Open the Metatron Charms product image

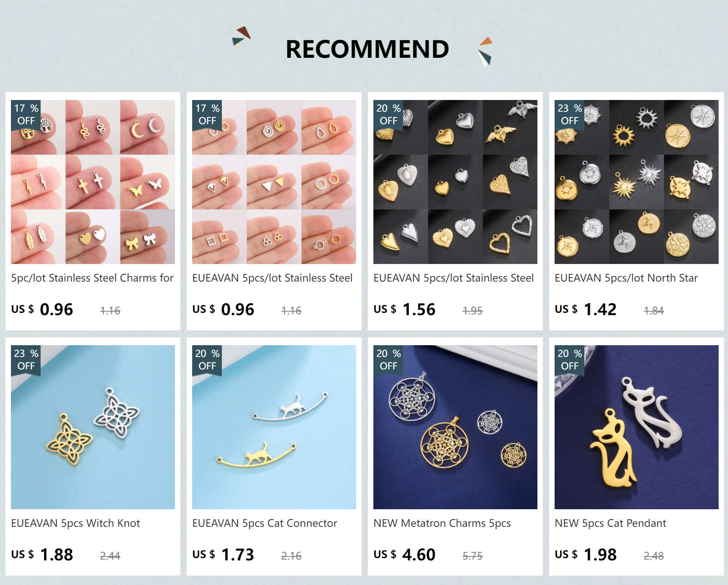tap(455, 427)
